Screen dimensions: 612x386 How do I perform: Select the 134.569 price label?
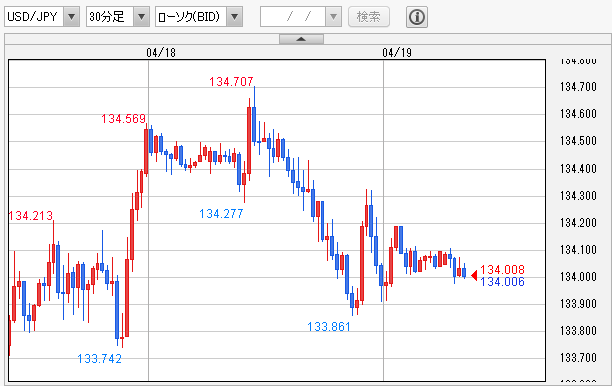coord(124,119)
